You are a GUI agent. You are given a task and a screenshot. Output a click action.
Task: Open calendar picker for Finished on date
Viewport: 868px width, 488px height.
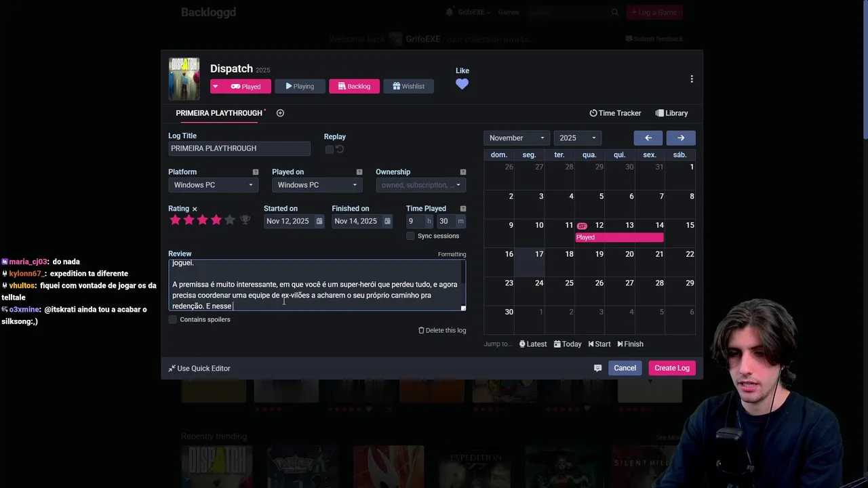[x=387, y=221]
